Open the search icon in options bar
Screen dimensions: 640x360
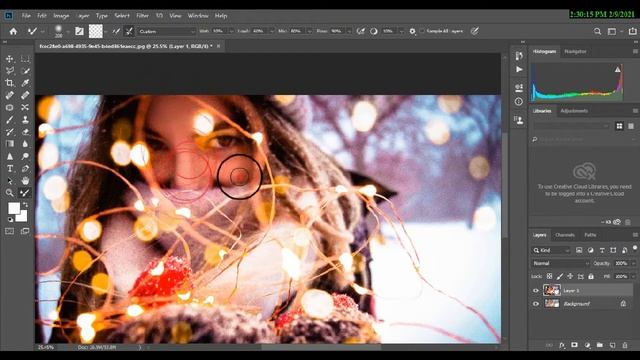point(597,31)
